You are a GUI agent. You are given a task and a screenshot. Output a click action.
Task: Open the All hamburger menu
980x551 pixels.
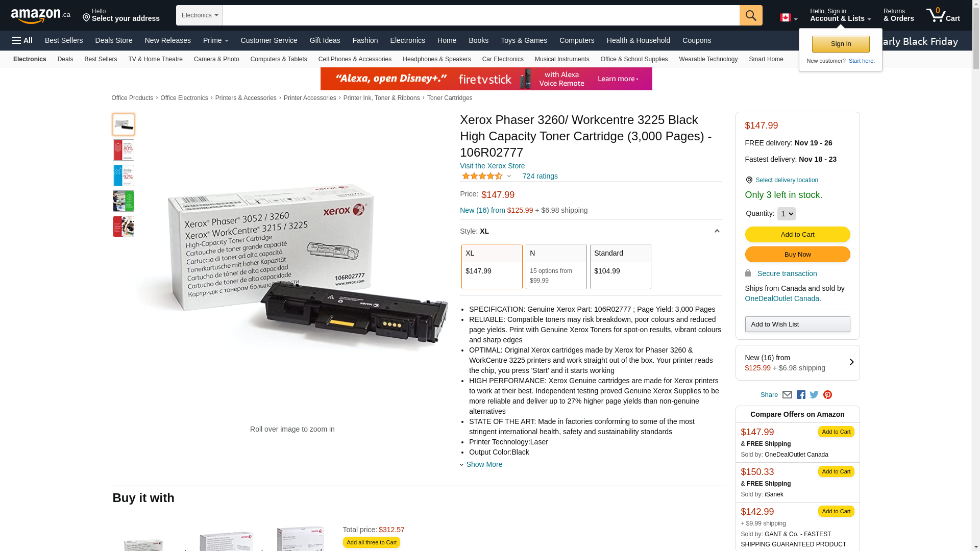click(22, 40)
